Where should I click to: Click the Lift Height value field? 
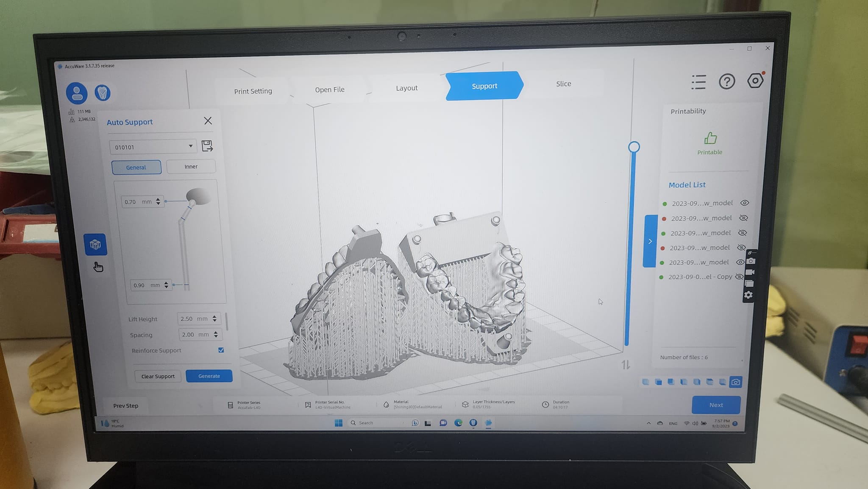[199, 319]
